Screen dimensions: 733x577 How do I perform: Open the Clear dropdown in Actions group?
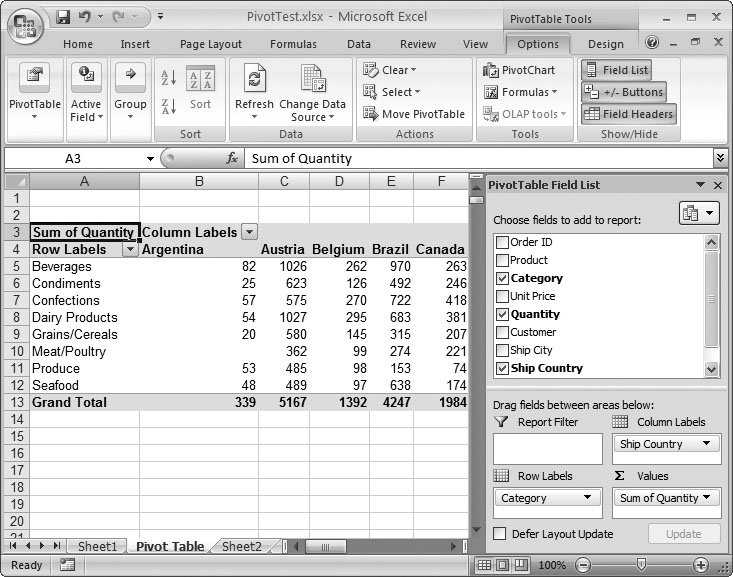[395, 70]
